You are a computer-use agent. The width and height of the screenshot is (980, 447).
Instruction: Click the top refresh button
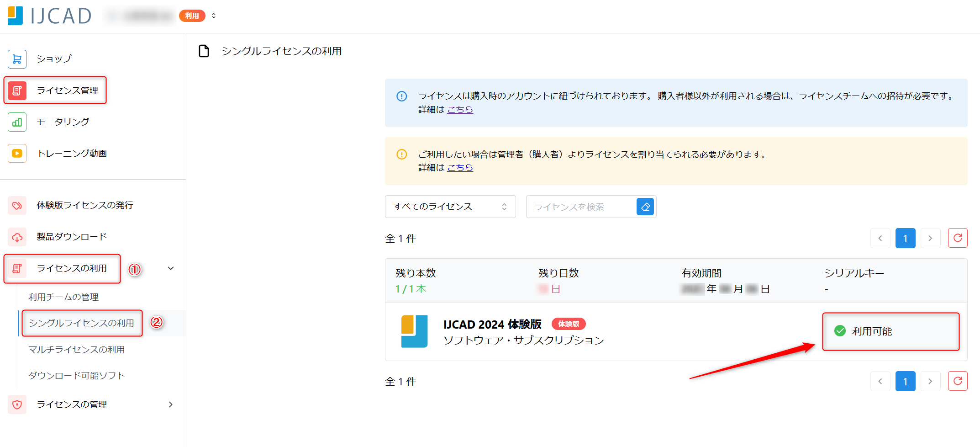(x=958, y=238)
